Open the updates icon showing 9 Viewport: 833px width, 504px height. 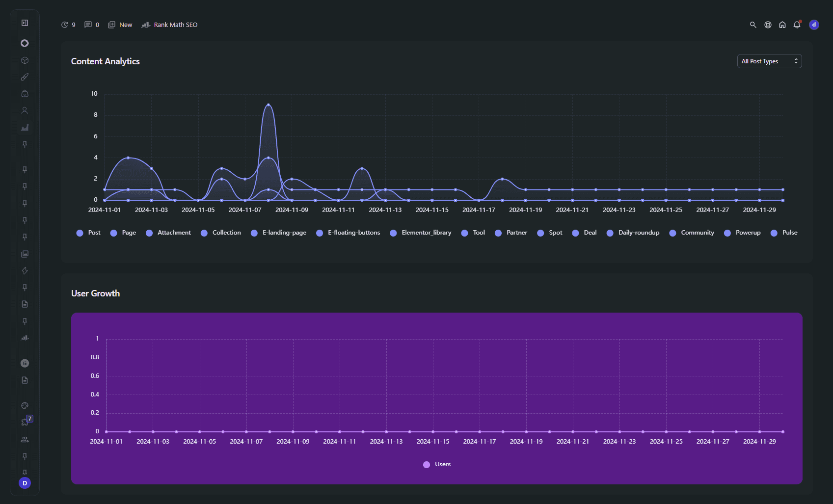tap(68, 25)
